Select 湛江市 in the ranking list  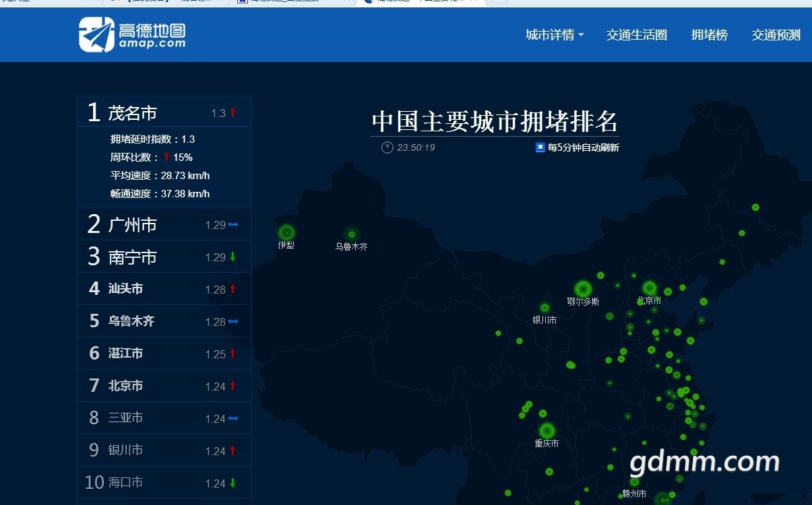click(164, 353)
